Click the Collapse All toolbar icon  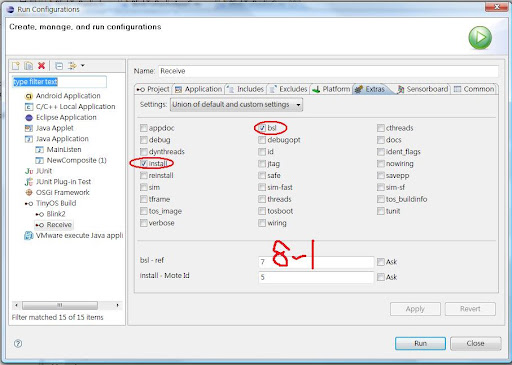(59, 66)
